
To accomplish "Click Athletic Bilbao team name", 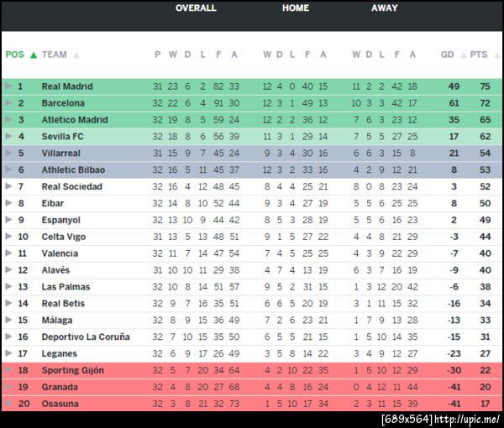I will click(72, 170).
